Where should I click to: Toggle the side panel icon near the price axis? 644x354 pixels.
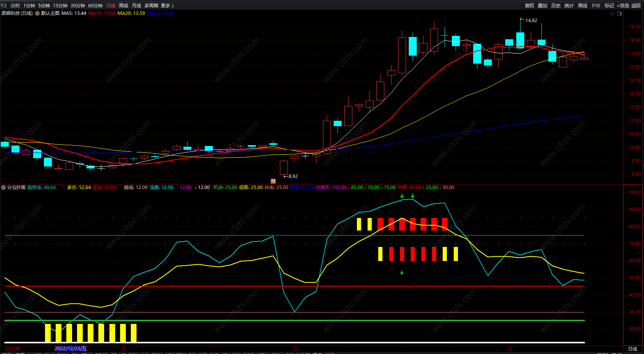[620, 13]
